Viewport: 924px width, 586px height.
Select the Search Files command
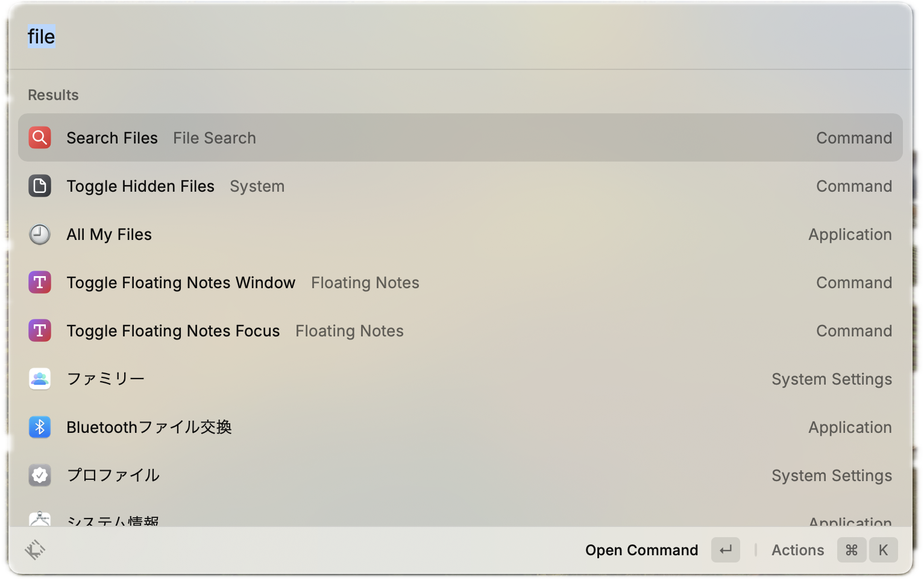click(112, 138)
